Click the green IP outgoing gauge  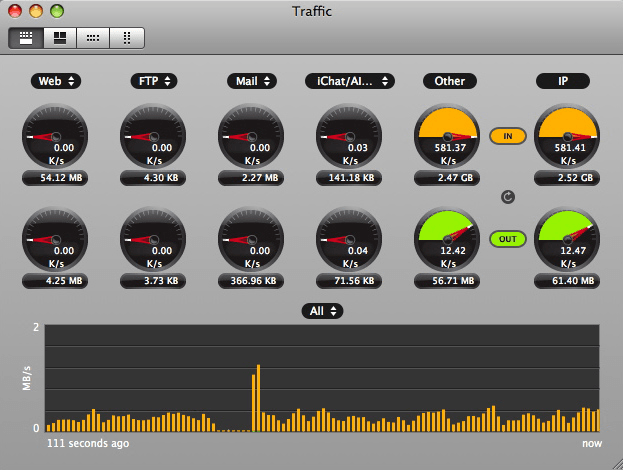pos(567,239)
